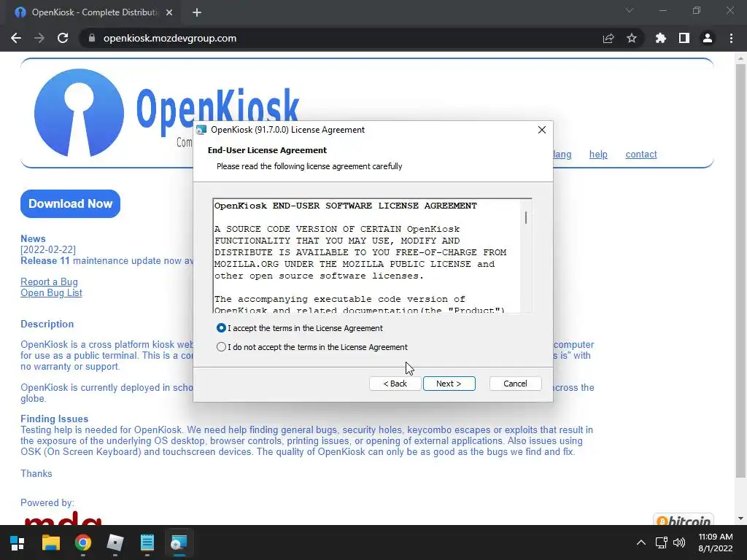
Task: Close the OpenKiosk browser tab
Action: coord(169,12)
